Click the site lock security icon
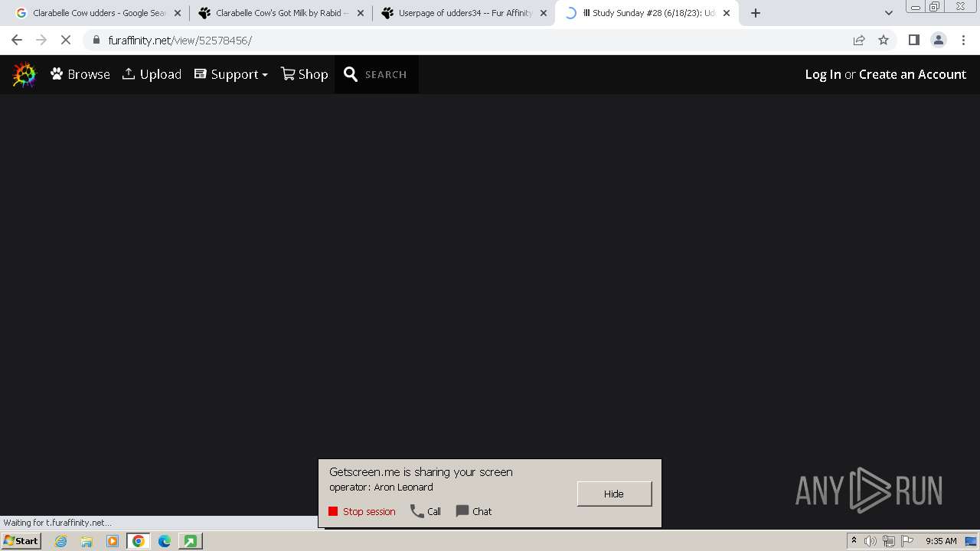 point(96,40)
